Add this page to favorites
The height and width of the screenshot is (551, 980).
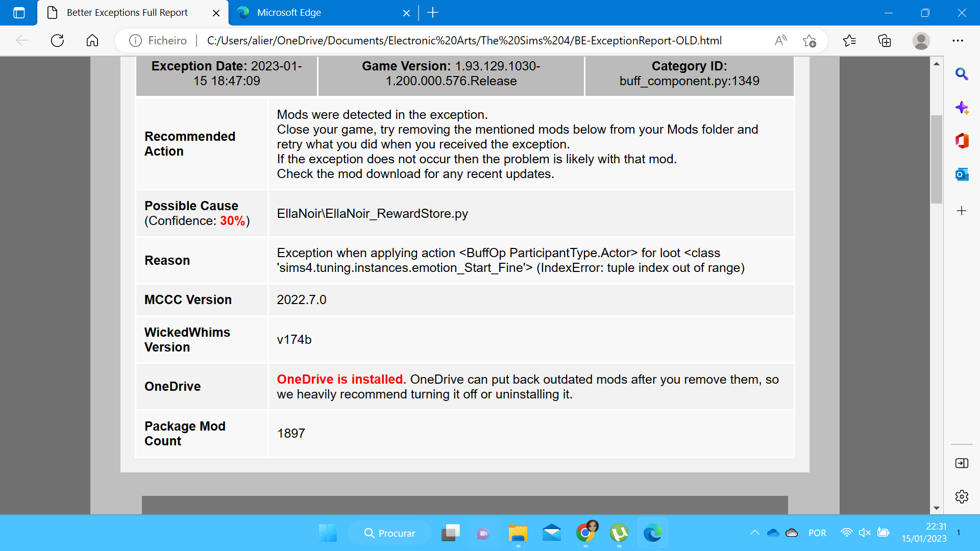(810, 40)
